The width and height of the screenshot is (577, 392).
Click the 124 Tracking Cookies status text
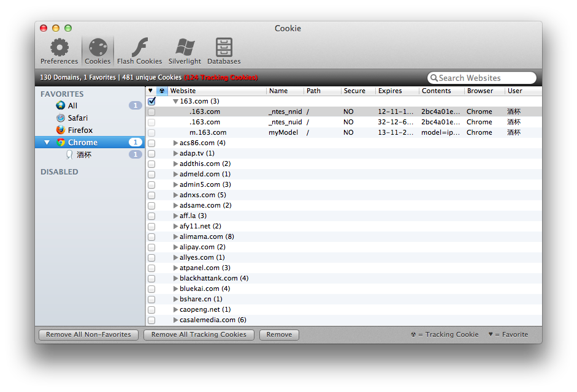[221, 78]
